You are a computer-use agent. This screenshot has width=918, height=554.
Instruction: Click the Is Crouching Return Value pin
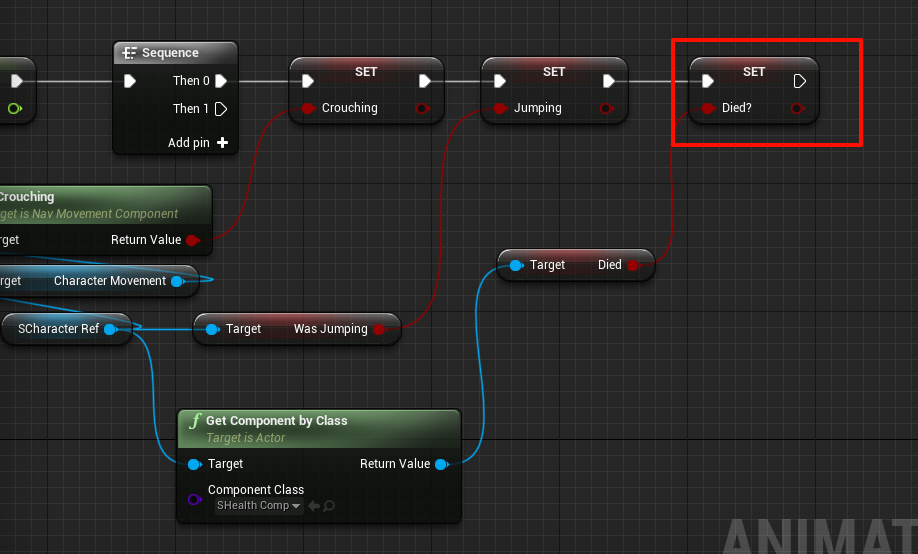tap(193, 240)
